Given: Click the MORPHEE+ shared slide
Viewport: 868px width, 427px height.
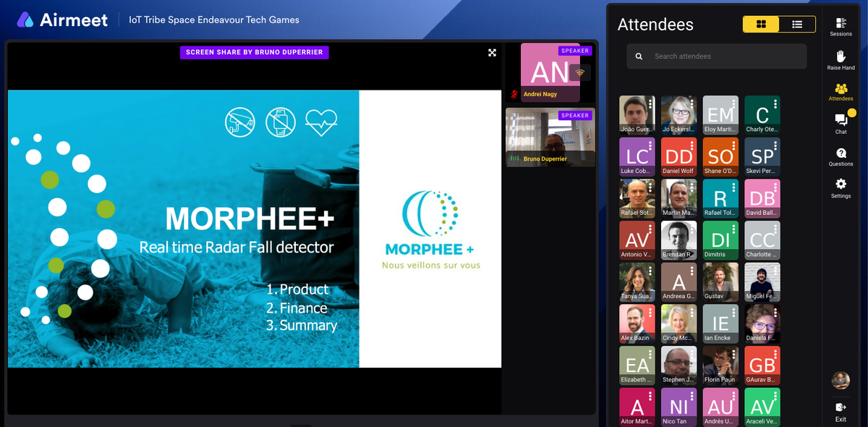Looking at the screenshot, I should (x=255, y=229).
